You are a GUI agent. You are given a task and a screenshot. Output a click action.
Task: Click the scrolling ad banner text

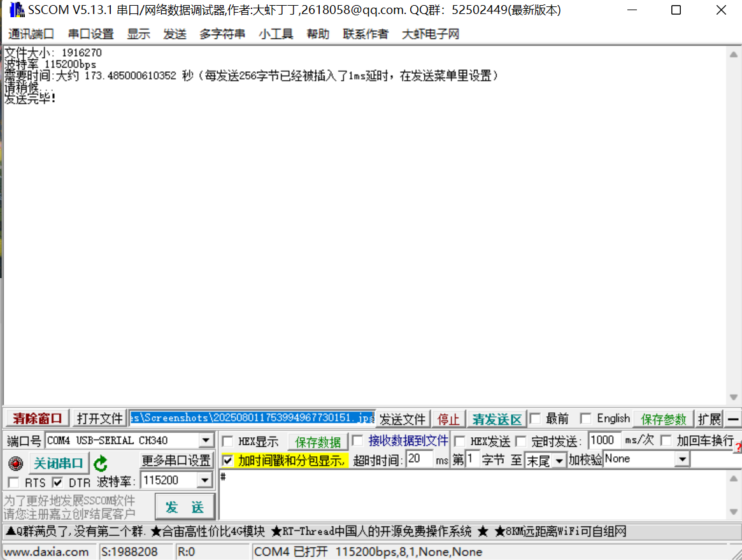[316, 531]
